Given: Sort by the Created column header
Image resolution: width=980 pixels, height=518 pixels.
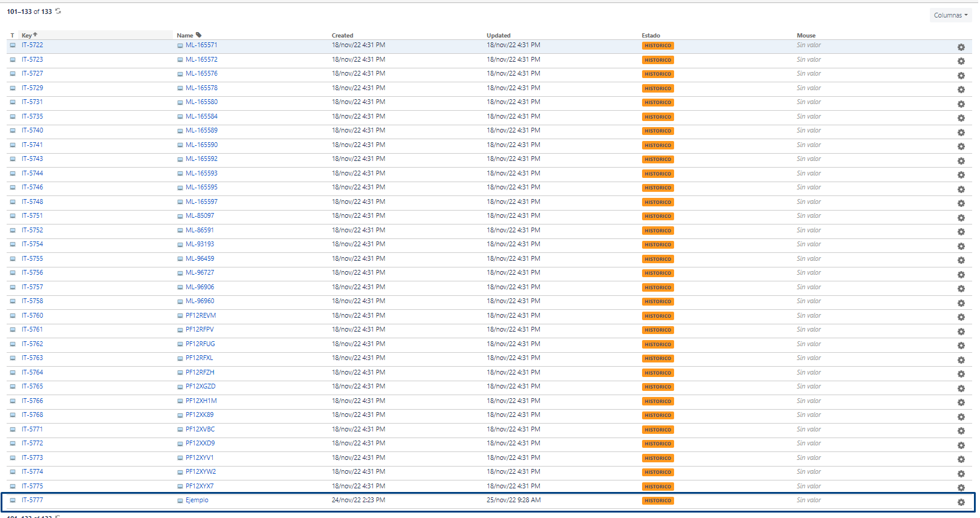Looking at the screenshot, I should (342, 35).
